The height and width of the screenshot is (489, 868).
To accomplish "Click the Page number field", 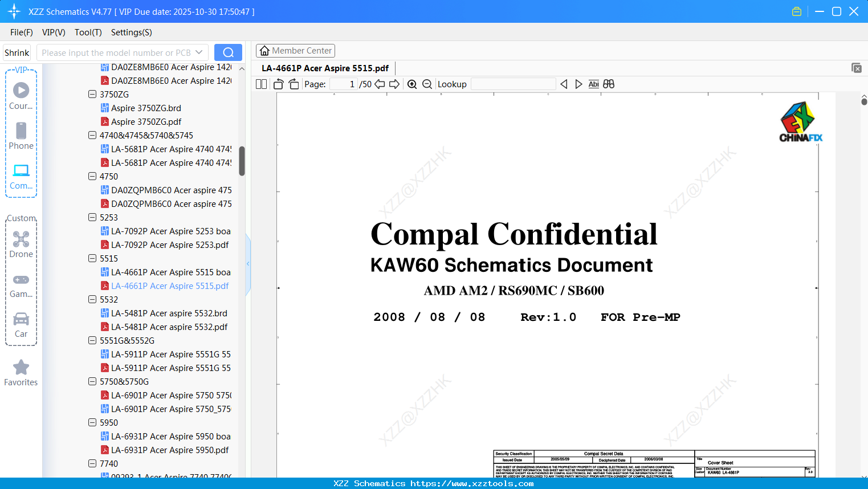I will click(344, 84).
